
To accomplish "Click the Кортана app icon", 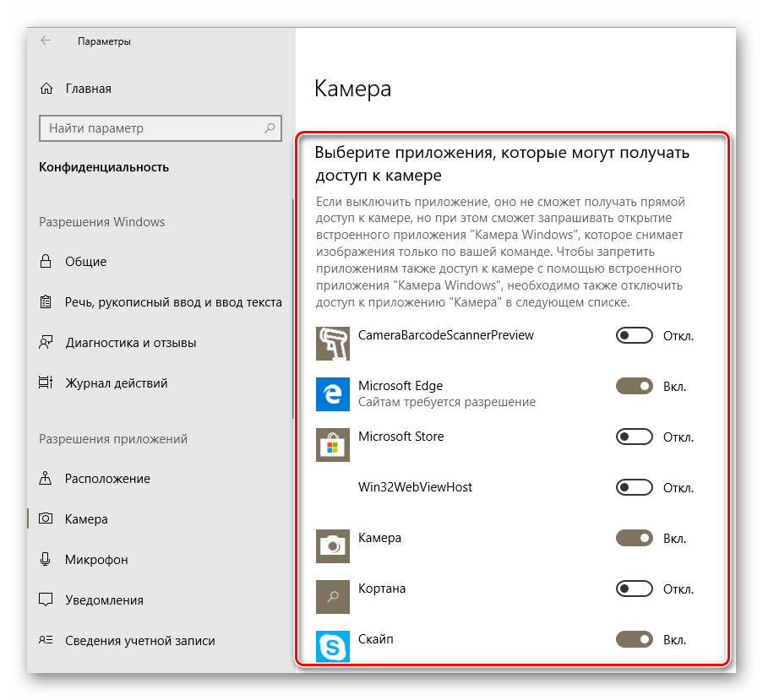I will click(332, 596).
